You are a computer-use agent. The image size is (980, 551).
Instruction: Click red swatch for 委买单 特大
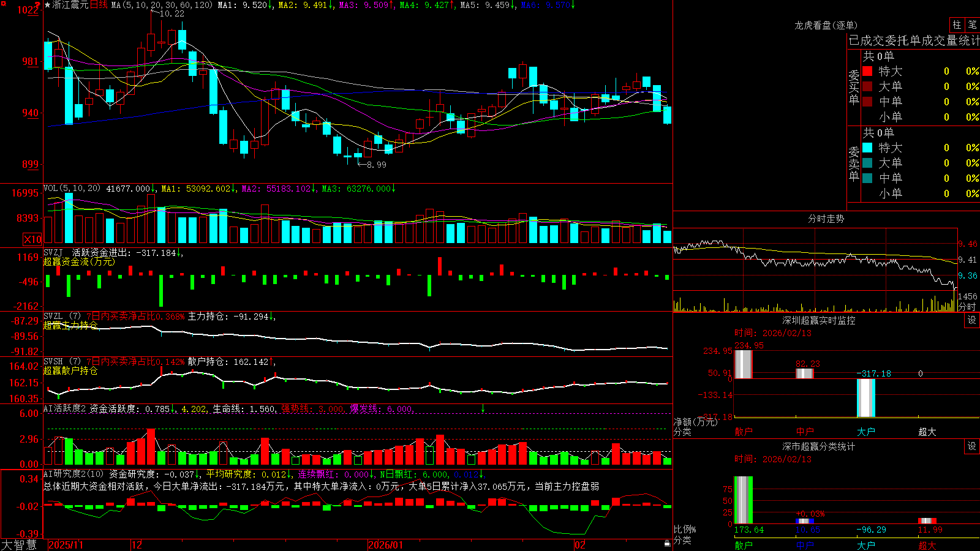[x=867, y=71]
